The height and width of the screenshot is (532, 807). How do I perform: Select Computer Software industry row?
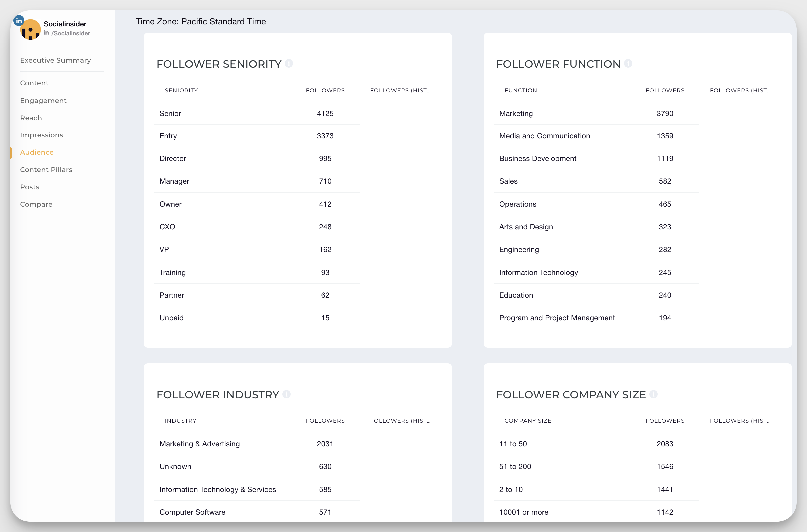pyautogui.click(x=257, y=512)
